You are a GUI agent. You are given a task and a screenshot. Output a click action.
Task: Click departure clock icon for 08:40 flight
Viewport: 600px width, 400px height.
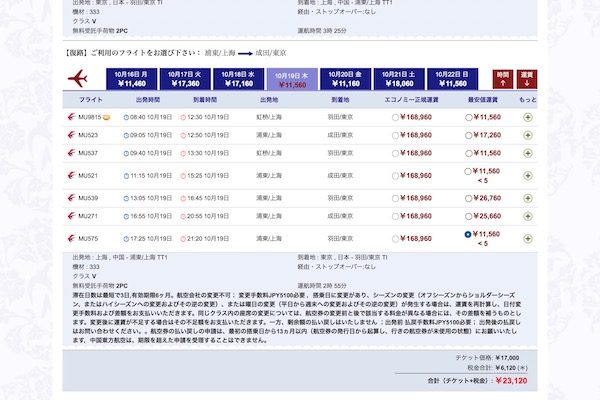coord(126,118)
